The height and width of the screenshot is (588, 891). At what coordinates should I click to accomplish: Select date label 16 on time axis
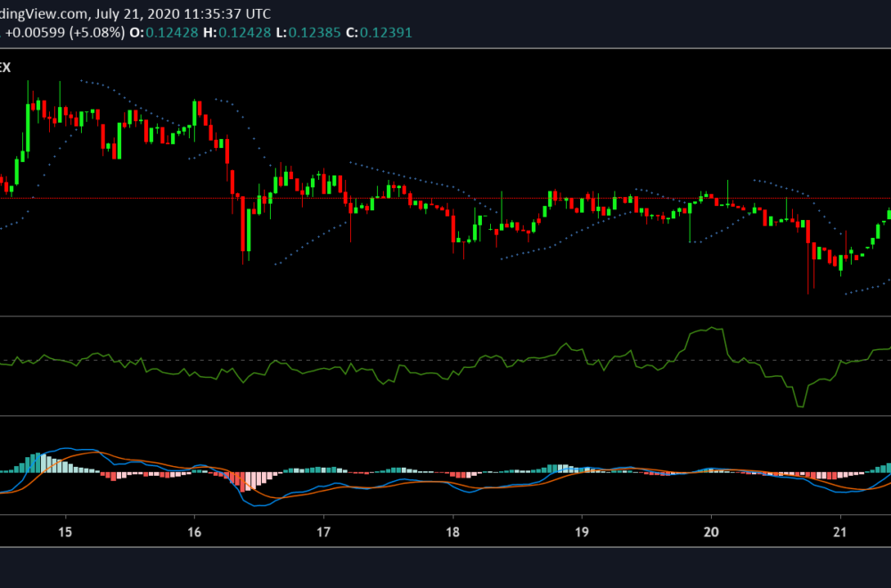(x=194, y=532)
